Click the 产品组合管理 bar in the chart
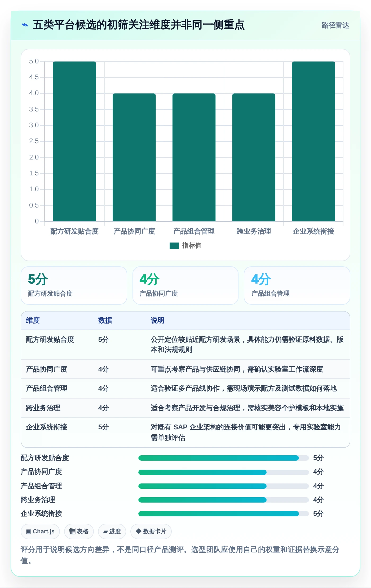The image size is (371, 588). pos(194,157)
